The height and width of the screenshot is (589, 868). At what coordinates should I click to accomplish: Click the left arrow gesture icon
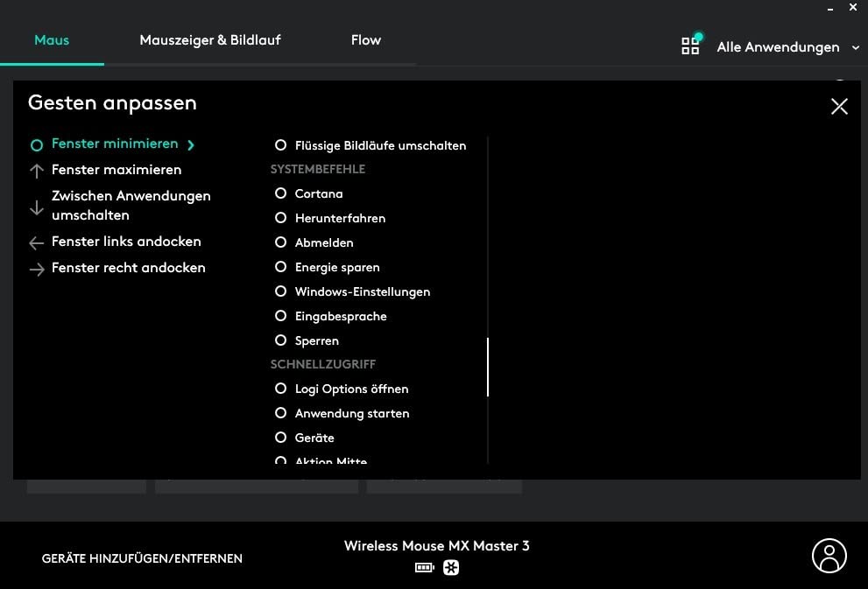tap(37, 242)
